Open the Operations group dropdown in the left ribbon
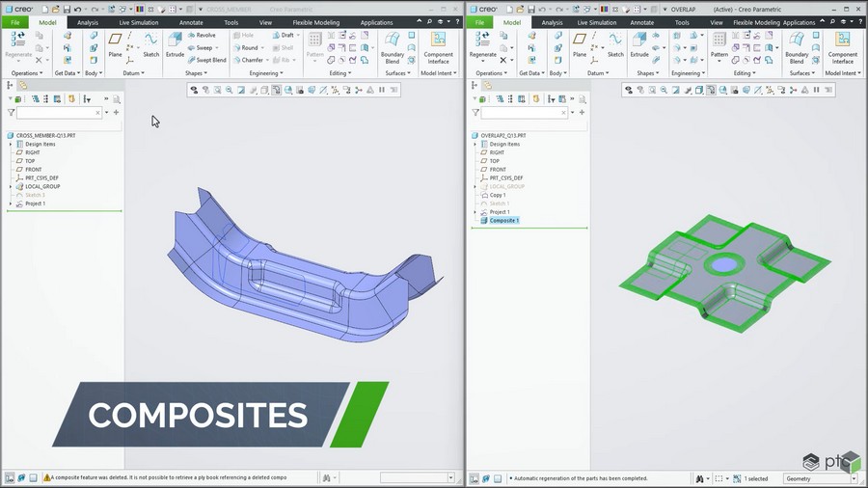The height and width of the screenshot is (488, 868). point(27,73)
